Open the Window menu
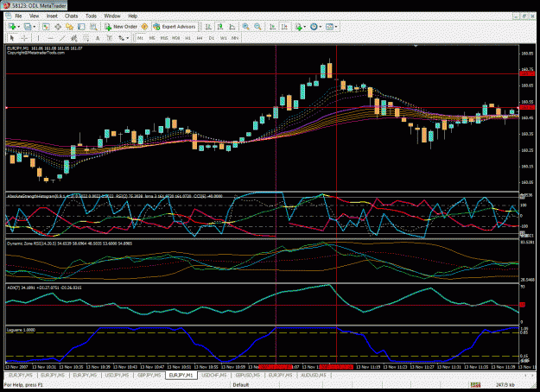This screenshot has height=392, width=540. (112, 16)
